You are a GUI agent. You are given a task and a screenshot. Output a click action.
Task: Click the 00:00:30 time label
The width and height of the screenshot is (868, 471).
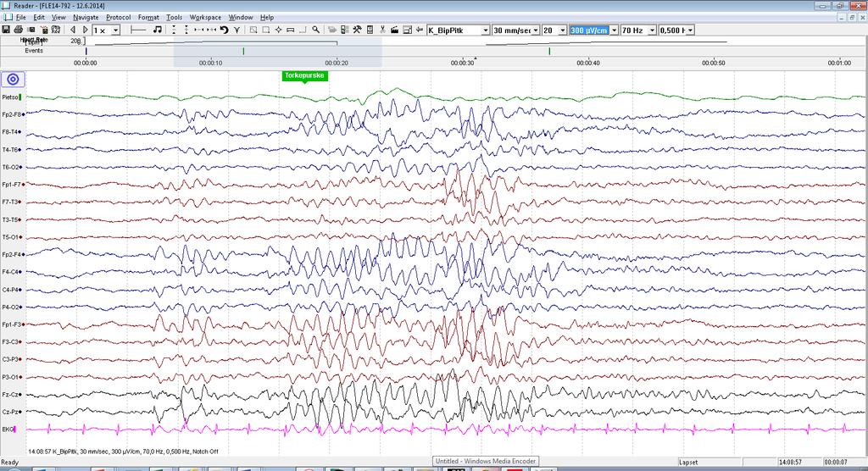[x=462, y=63]
